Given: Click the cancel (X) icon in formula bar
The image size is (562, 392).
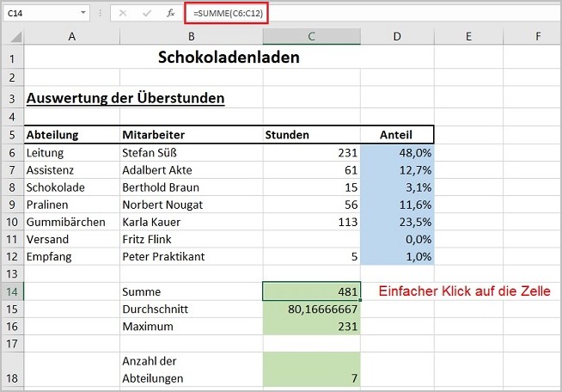Looking at the screenshot, I should pos(123,13).
